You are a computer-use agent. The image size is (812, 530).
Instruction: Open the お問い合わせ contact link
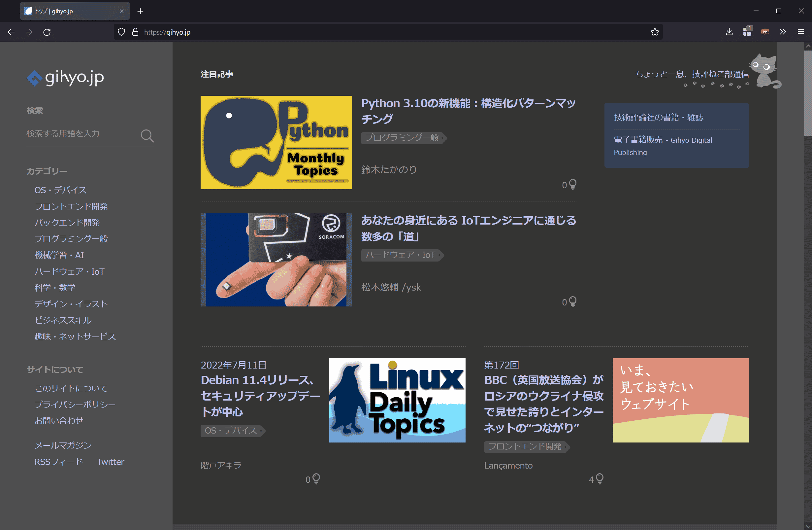[x=59, y=421]
